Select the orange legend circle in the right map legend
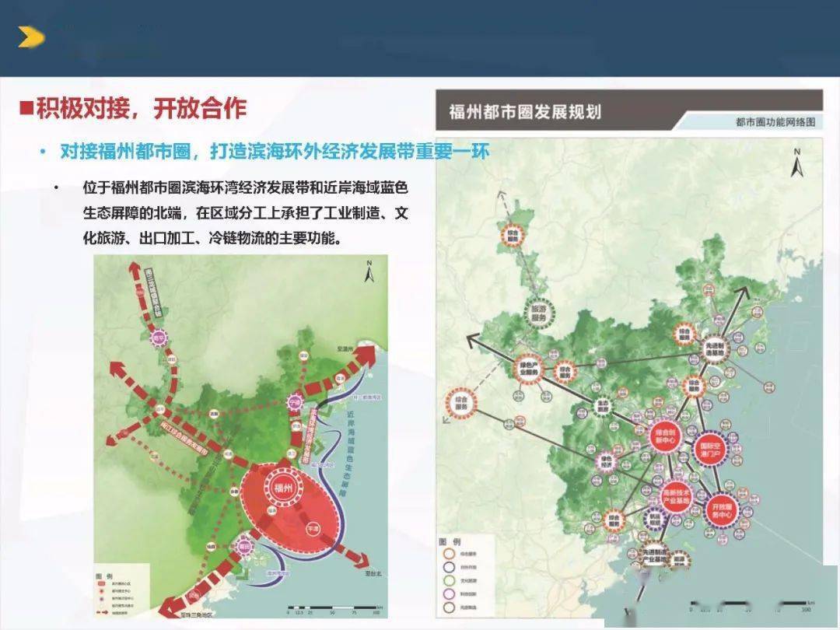Image resolution: width=840 pixels, height=630 pixels. pos(450,551)
